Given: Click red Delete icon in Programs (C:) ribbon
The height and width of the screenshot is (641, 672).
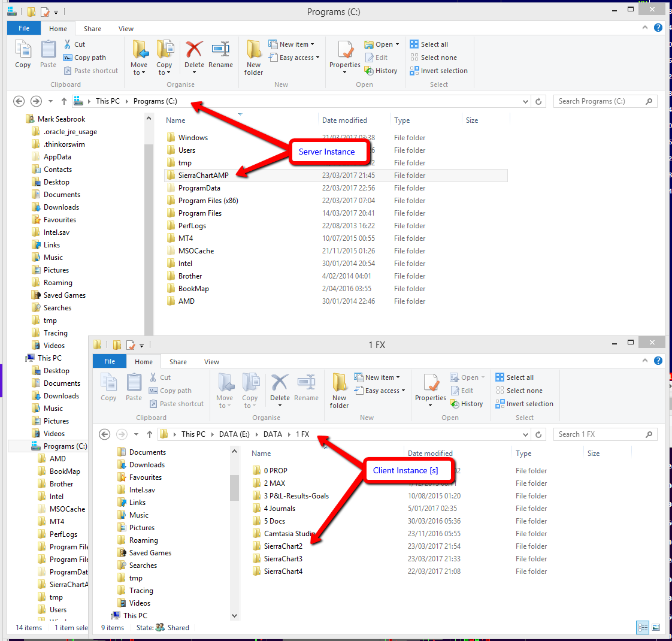Looking at the screenshot, I should pos(194,49).
